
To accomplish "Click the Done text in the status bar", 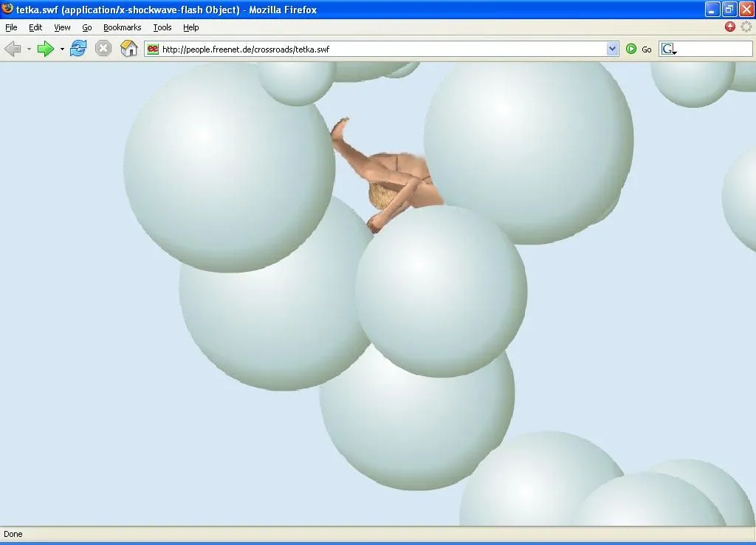I will click(13, 533).
